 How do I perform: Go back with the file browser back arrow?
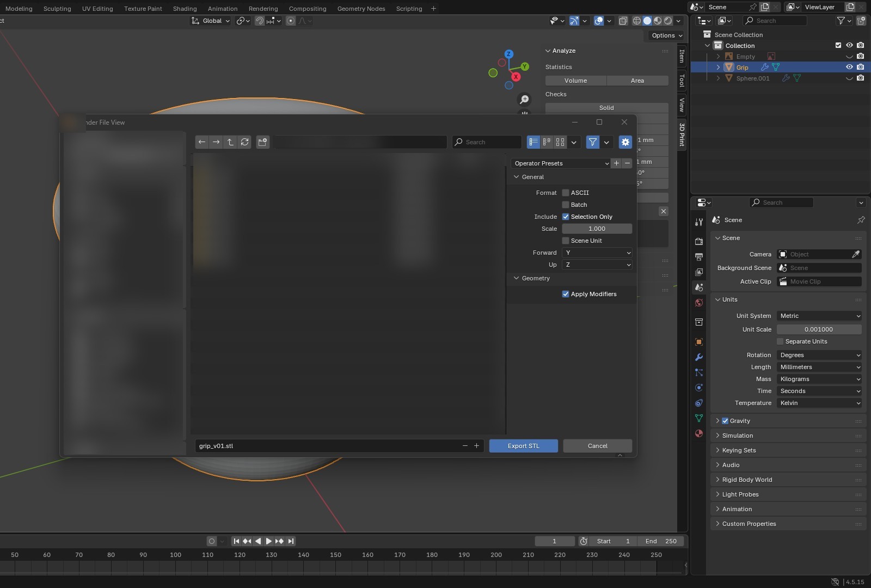point(202,142)
